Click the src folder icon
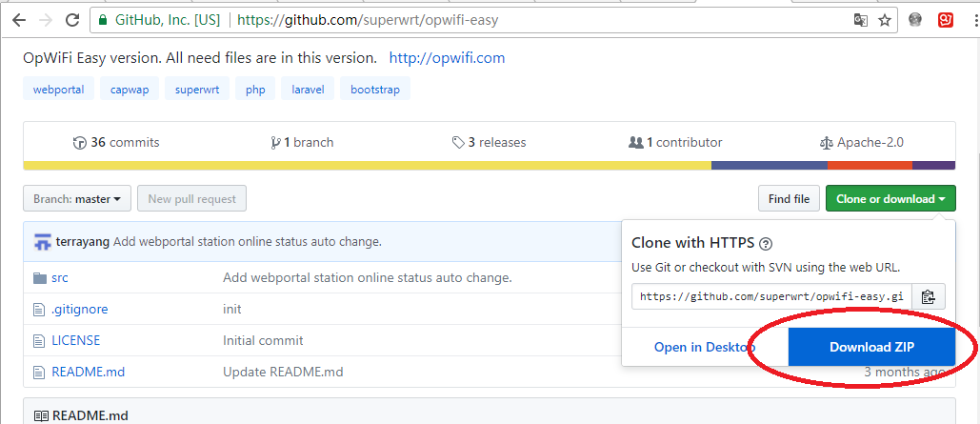Viewport: 980px width, 424px height. click(x=40, y=277)
